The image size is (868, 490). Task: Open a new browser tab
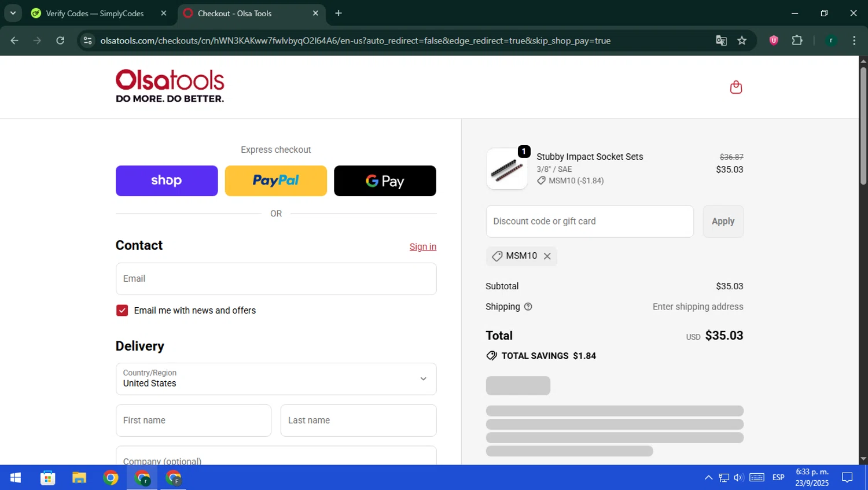tap(339, 13)
